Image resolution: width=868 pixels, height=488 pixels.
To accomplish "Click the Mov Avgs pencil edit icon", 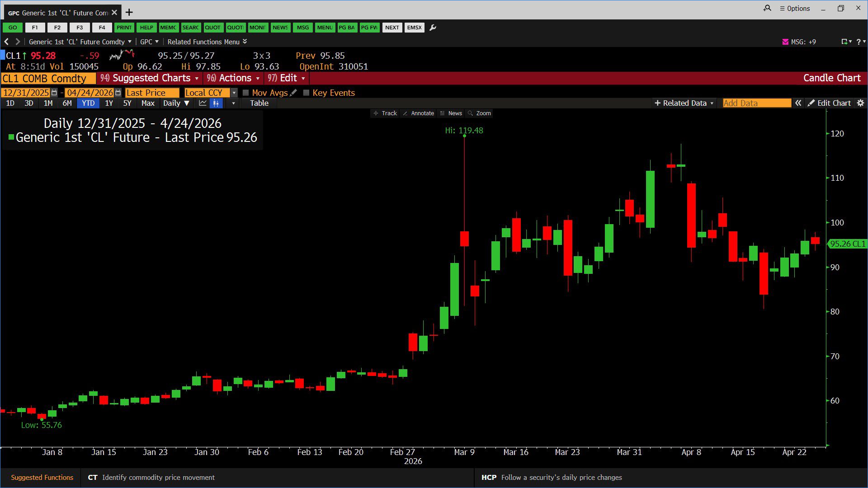I will (294, 93).
